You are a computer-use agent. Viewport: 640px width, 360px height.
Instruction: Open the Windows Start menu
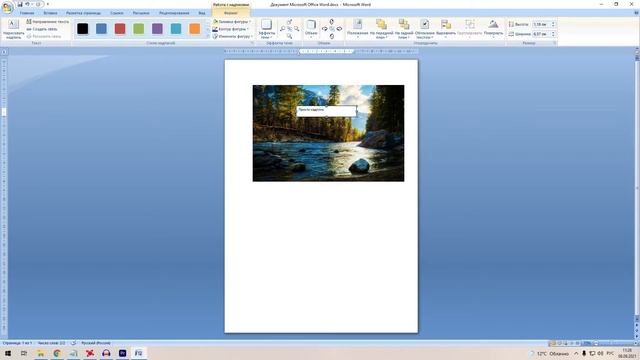(x=8, y=353)
